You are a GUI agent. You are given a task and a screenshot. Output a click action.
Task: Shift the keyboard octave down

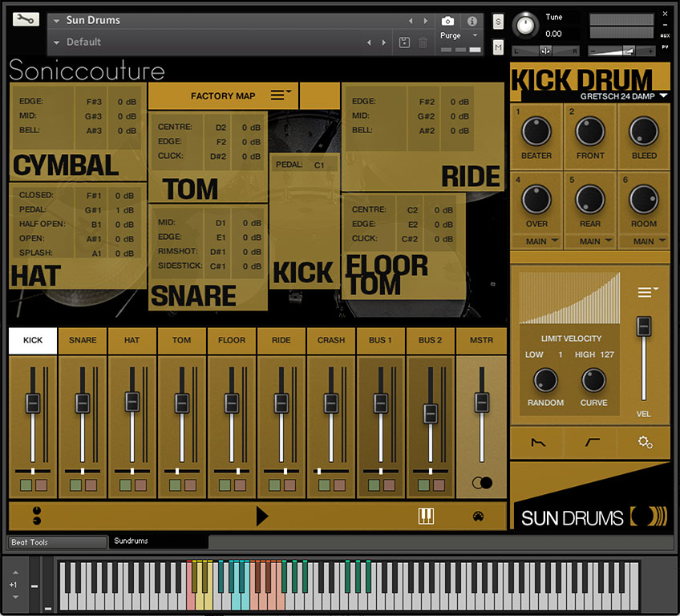tap(15, 597)
